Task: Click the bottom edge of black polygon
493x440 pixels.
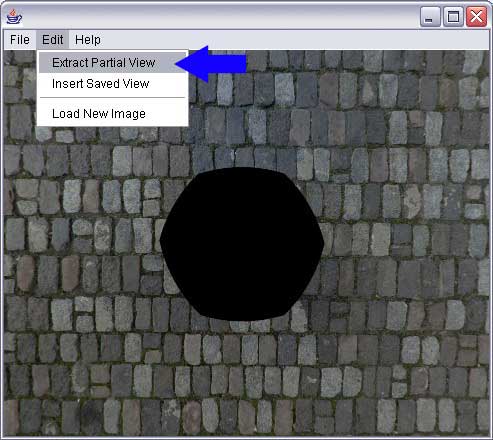Action: click(242, 319)
